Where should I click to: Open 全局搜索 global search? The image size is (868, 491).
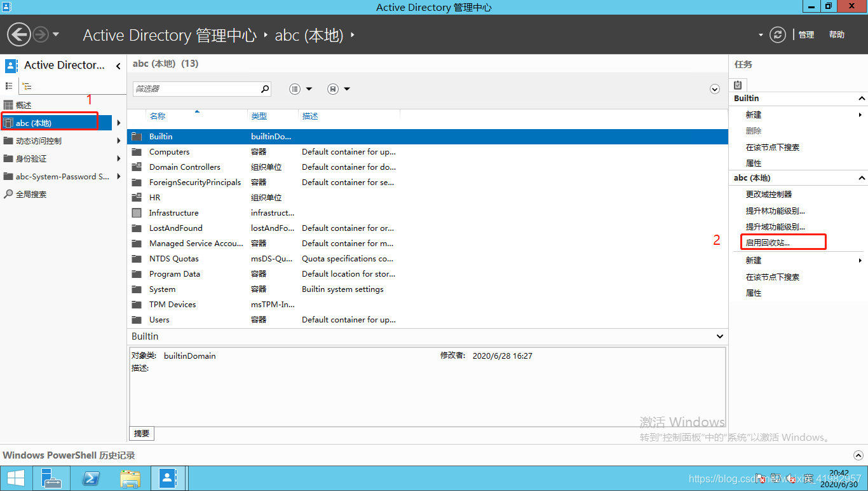(31, 194)
